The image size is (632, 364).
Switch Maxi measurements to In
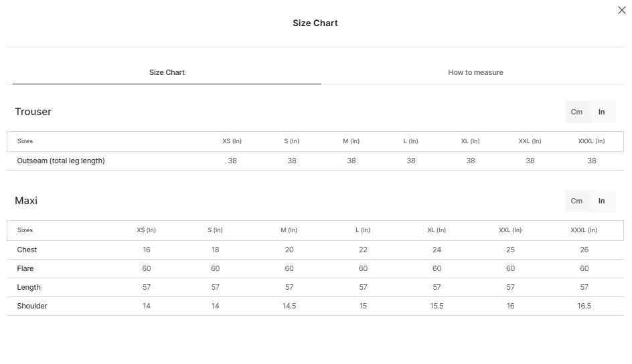[x=601, y=201]
